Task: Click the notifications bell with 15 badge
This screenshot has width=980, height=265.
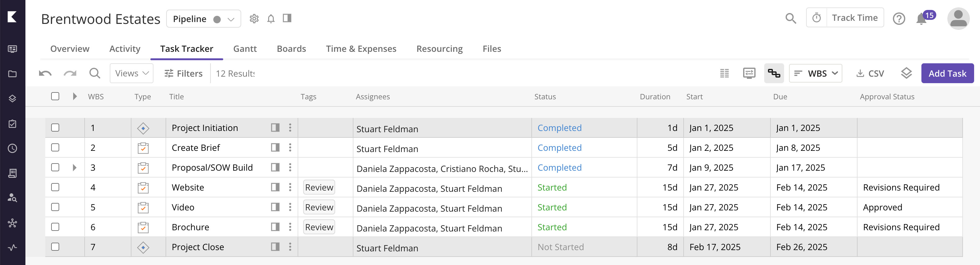Action: tap(921, 19)
